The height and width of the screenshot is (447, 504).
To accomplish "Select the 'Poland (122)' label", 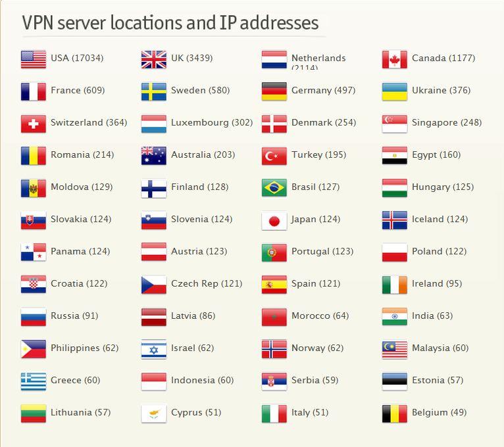I will 439,251.
